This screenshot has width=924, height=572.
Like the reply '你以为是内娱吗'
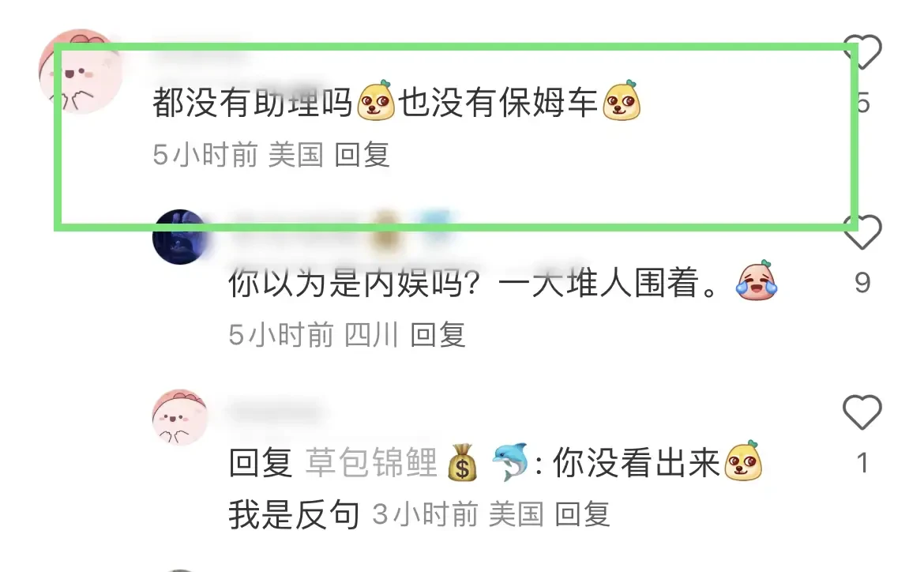(862, 231)
